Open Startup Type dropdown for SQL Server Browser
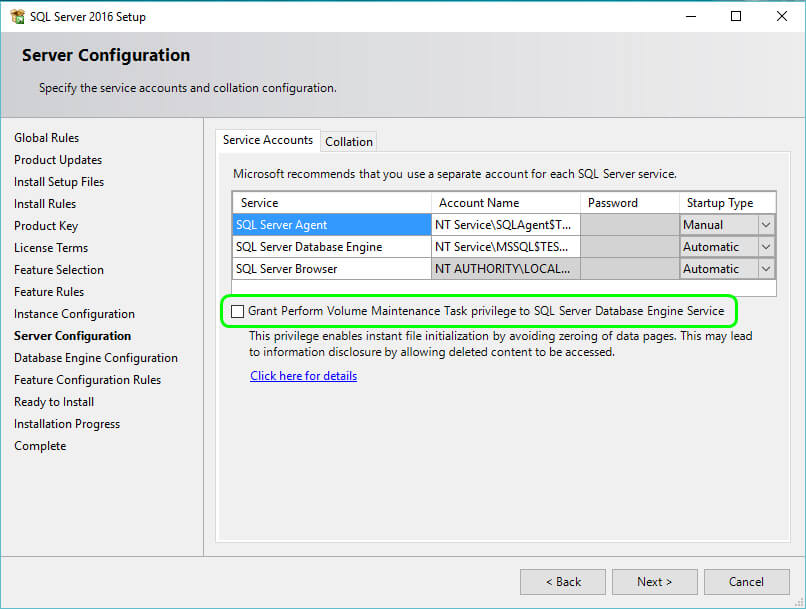 click(766, 269)
